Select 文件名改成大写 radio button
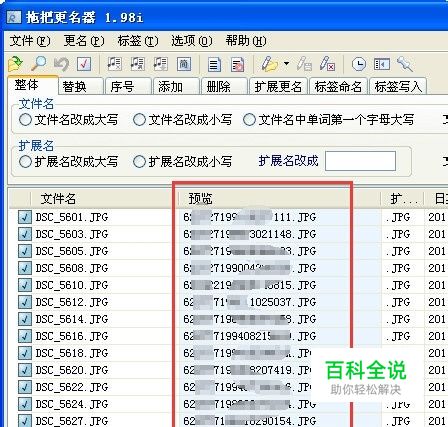The width and height of the screenshot is (448, 427). pos(26,120)
